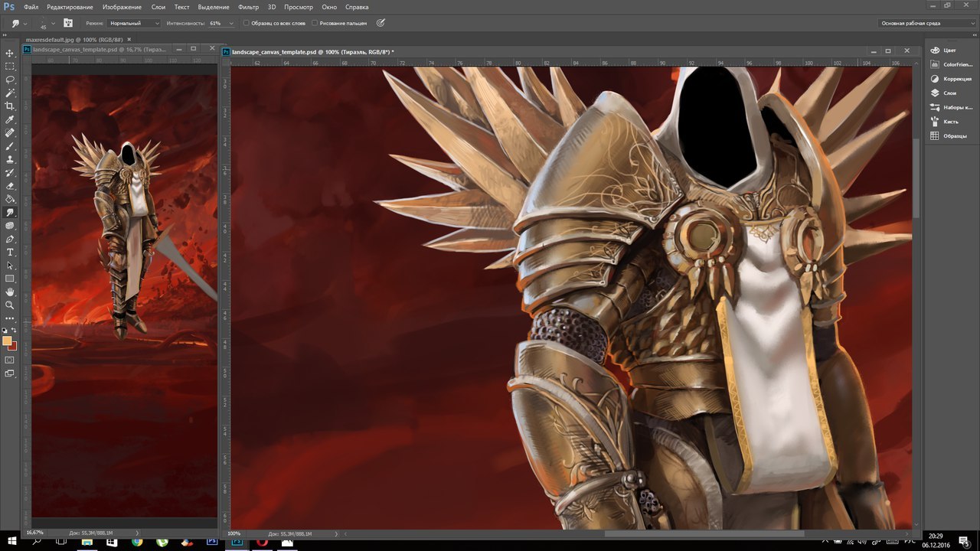Image resolution: width=980 pixels, height=551 pixels.
Task: Select the History Brush tool
Action: [10, 172]
